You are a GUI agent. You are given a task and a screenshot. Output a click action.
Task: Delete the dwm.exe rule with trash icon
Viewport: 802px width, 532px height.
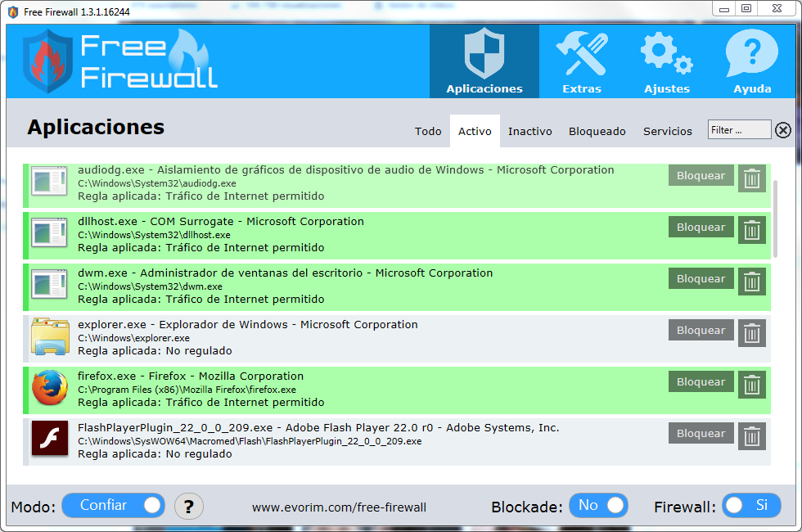[752, 282]
